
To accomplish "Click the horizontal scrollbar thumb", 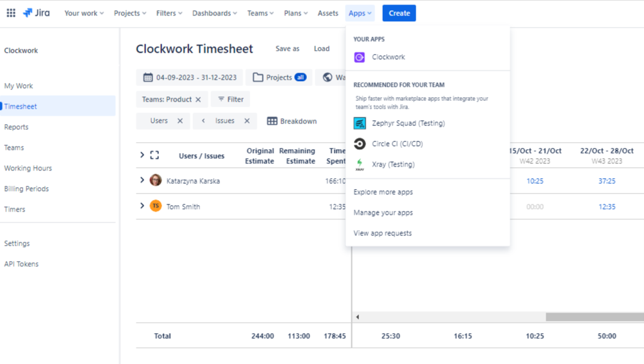I will click(x=594, y=317).
